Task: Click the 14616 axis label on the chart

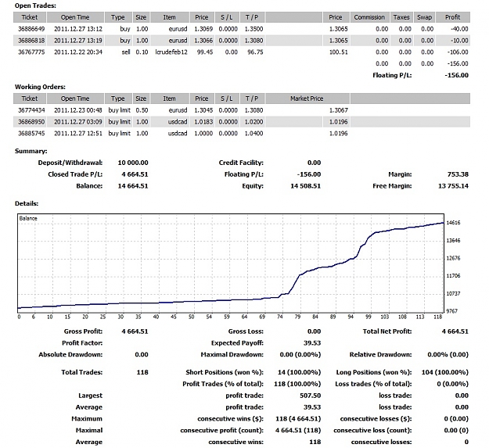Action: coord(453,223)
